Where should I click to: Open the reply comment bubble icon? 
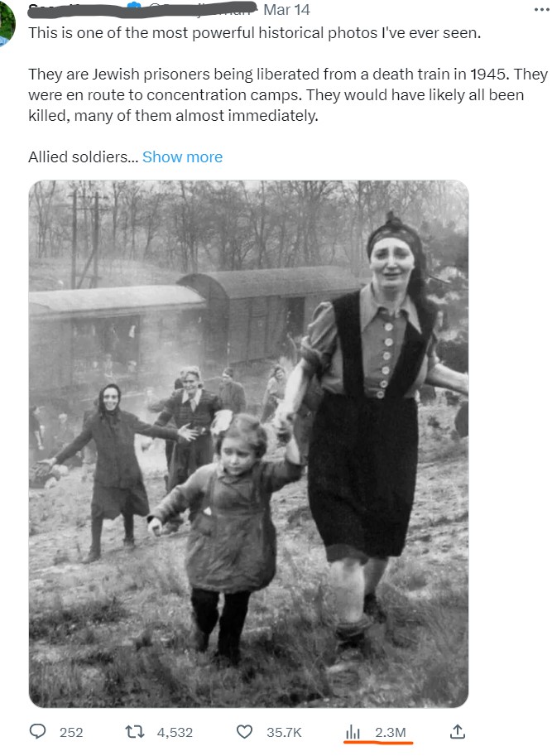click(x=37, y=731)
